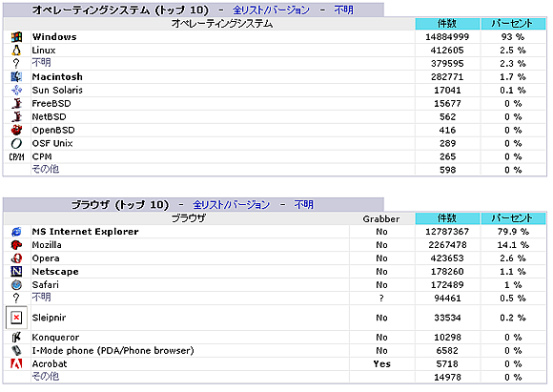Select the Macintosh row label
Image resolution: width=553 pixels, height=392 pixels.
(57, 77)
